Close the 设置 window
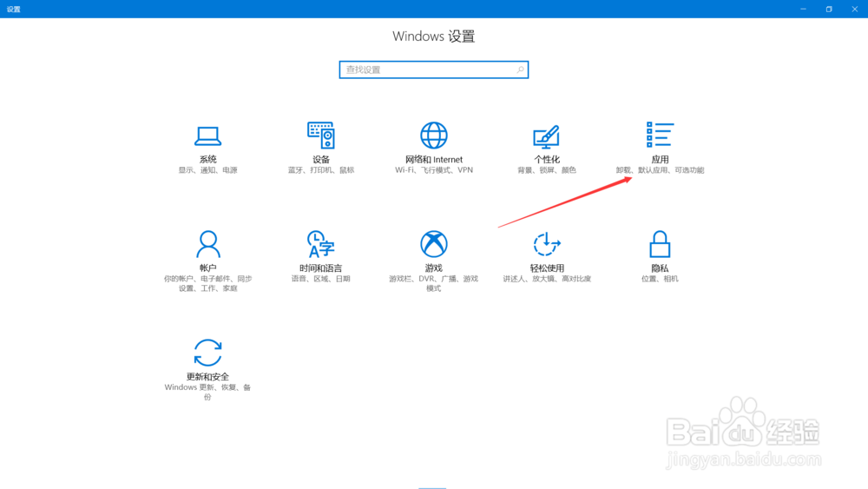Viewport: 868px width, 489px height. (855, 9)
